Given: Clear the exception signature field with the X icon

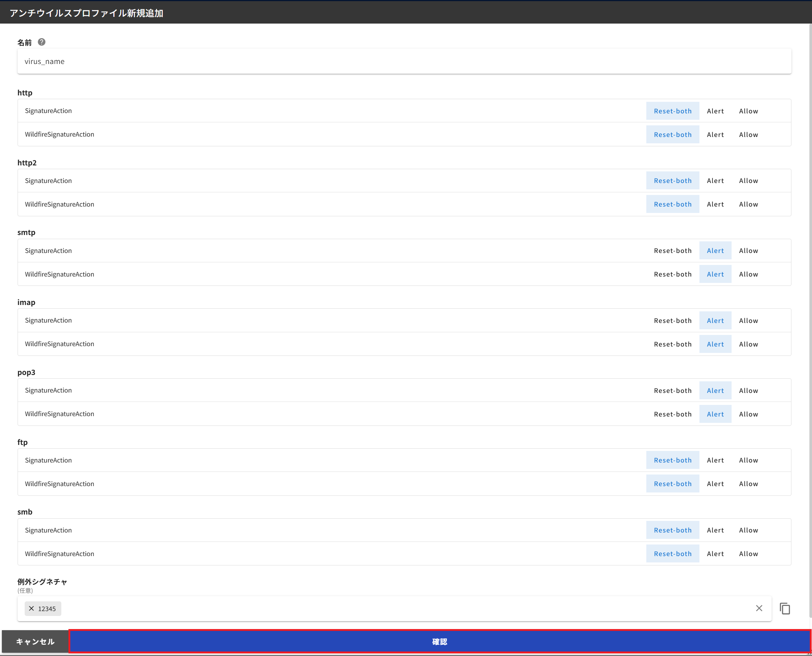Looking at the screenshot, I should pos(759,608).
